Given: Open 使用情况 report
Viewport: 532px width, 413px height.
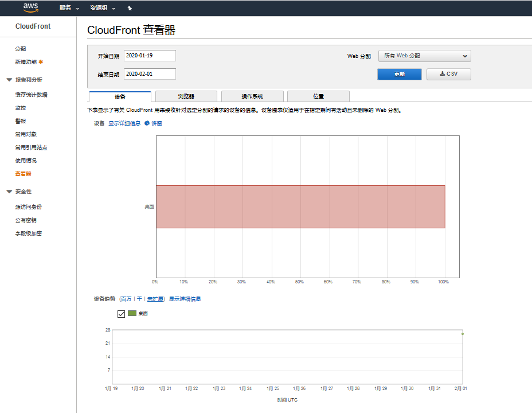Looking at the screenshot, I should click(26, 161).
